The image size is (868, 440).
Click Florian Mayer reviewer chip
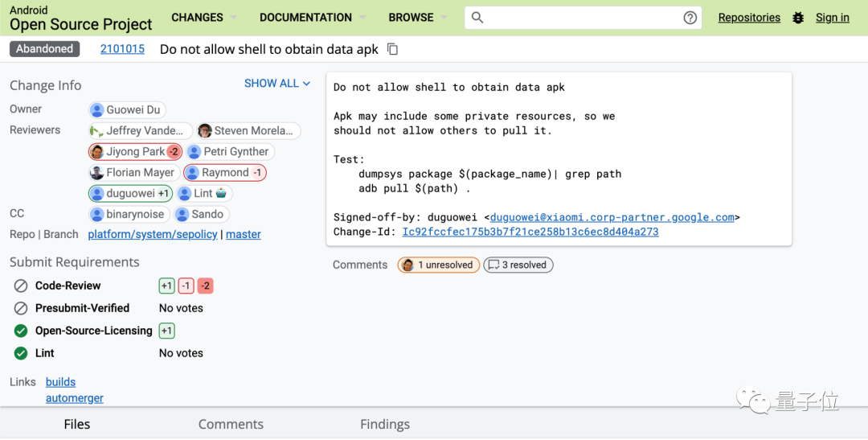pyautogui.click(x=133, y=172)
